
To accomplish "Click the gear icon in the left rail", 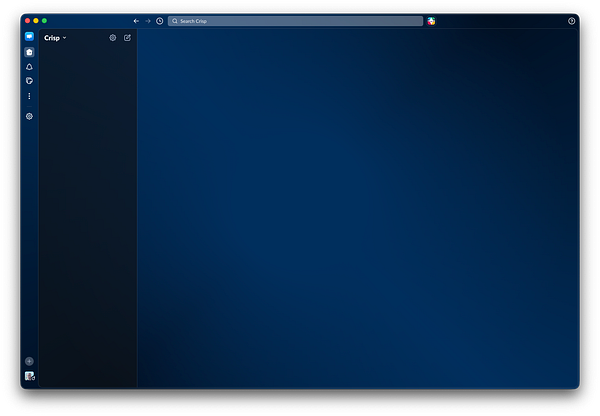I will (x=29, y=116).
